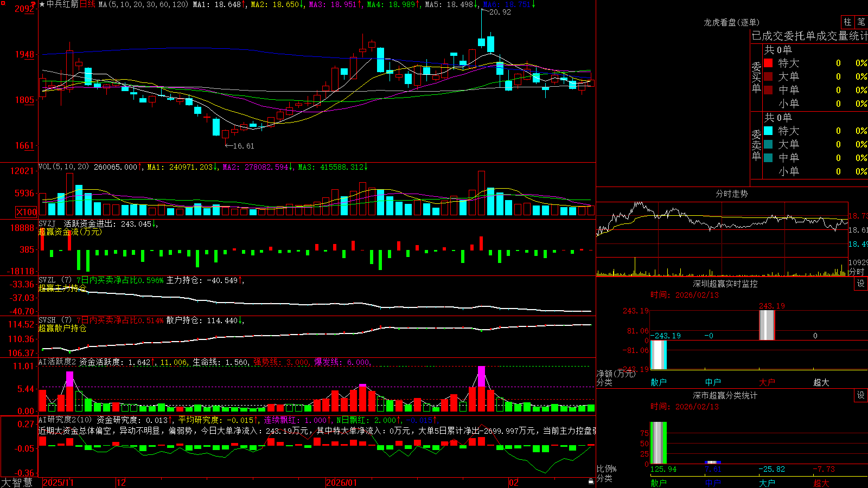Screen dimensions: 868x488
Task: Open the 日线 period selector
Action: (87, 4)
